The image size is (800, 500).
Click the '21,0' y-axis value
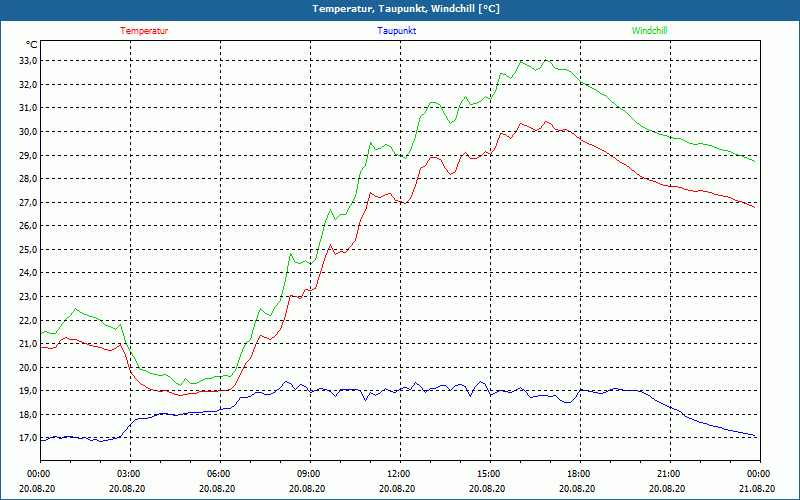pyautogui.click(x=28, y=343)
